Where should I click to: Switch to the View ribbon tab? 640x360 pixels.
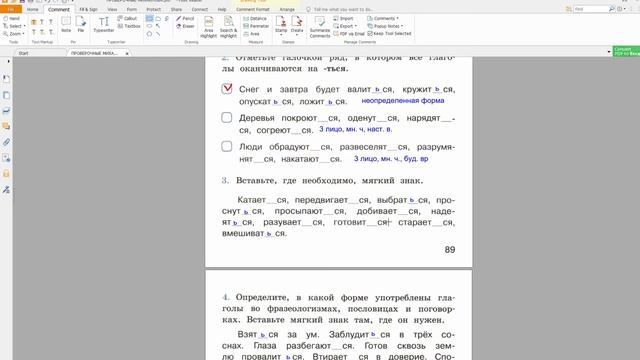click(112, 9)
